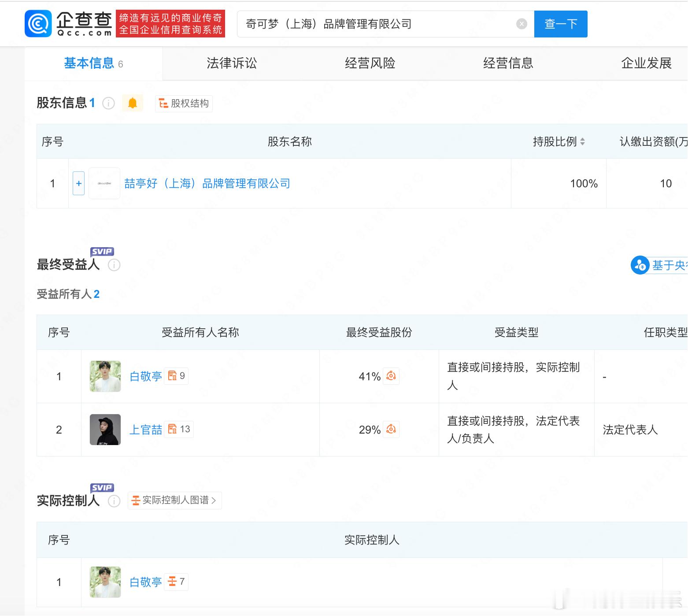Screen dimensions: 688x616
Task: Click SVIP badge above 实际控制人
Action: tap(102, 488)
